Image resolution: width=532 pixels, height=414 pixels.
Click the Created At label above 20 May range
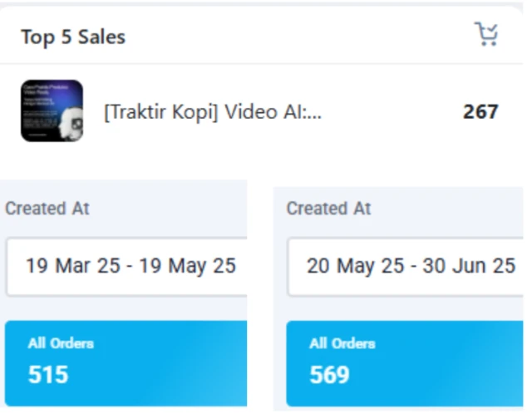tap(329, 208)
